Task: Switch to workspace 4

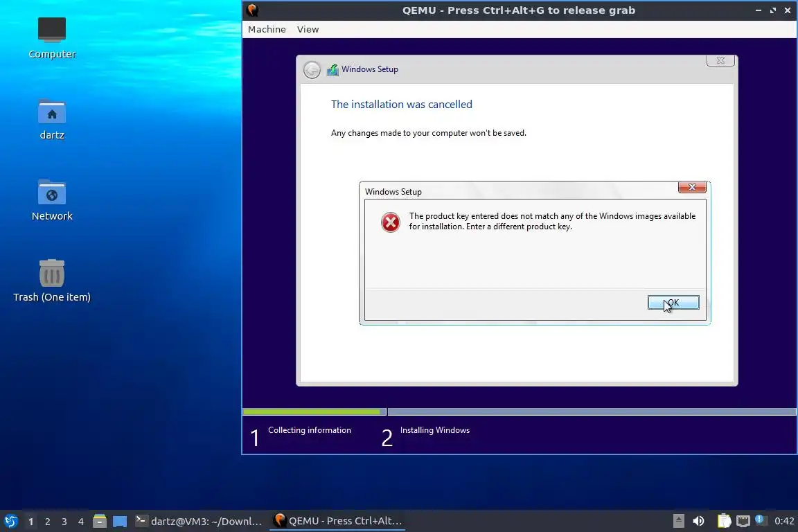Action: (x=81, y=522)
